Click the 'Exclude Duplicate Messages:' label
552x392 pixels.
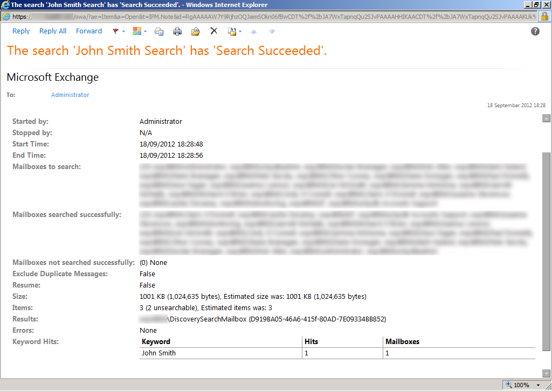pos(60,274)
